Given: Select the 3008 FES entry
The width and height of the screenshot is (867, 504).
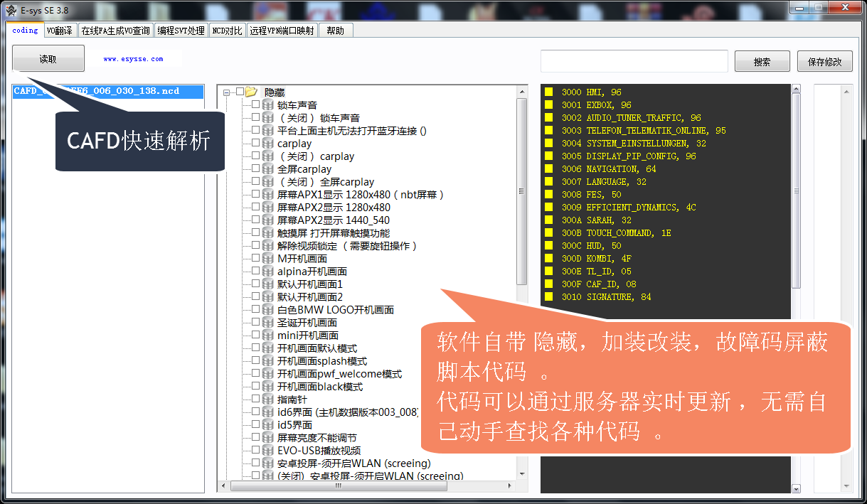Looking at the screenshot, I should click(591, 195).
